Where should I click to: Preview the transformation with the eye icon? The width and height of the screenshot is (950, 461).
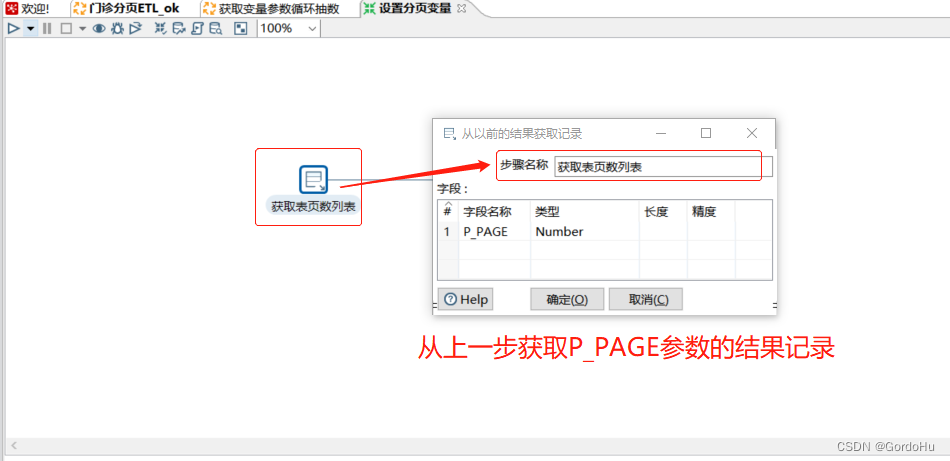[99, 28]
